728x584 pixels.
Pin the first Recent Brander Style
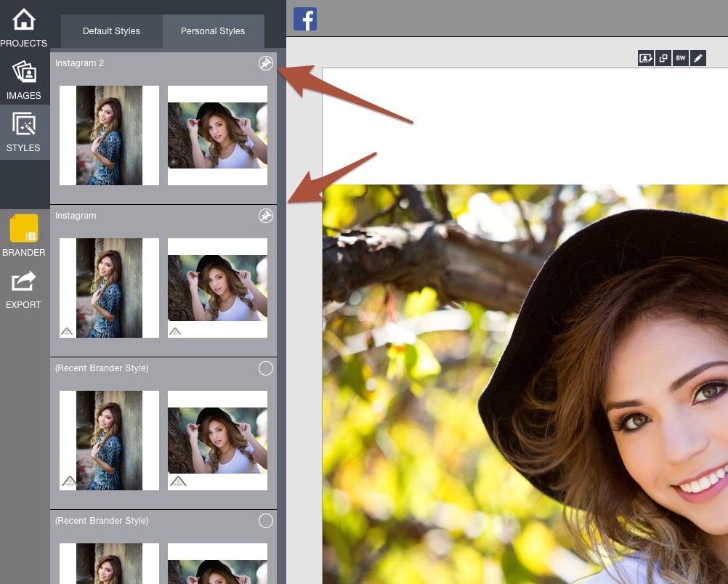(266, 368)
